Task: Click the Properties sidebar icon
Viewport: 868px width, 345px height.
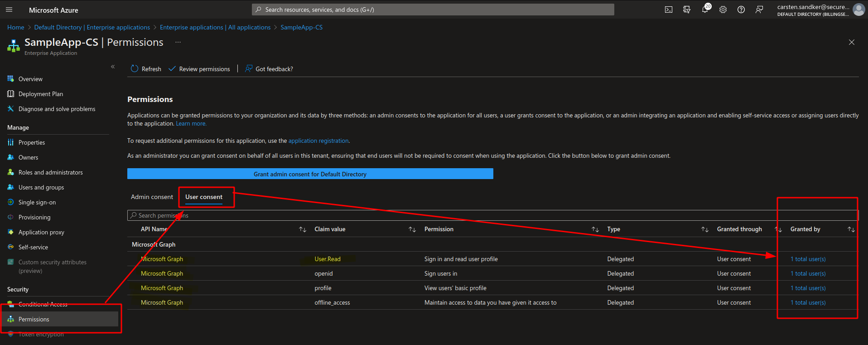Action: click(11, 142)
